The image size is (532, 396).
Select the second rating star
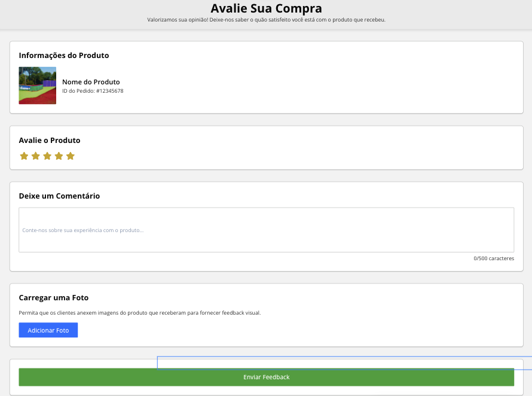coord(36,156)
